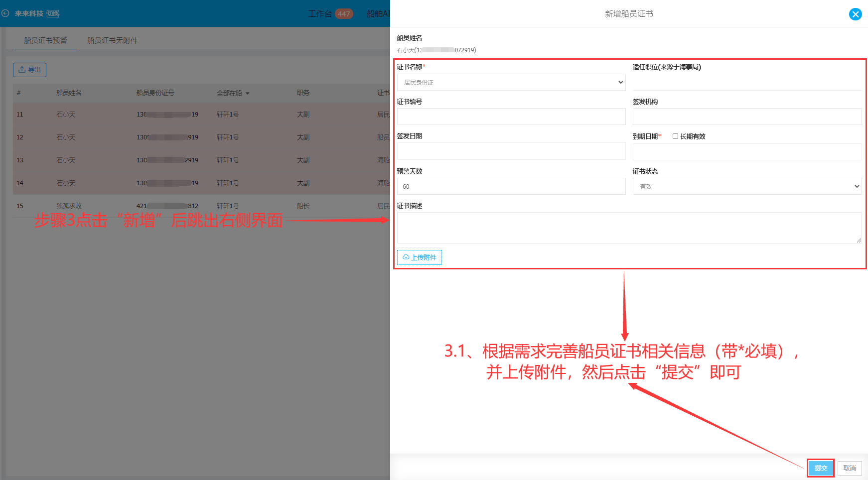Switch to the 船员证书预警 tab
Image resolution: width=868 pixels, height=480 pixels.
click(45, 40)
